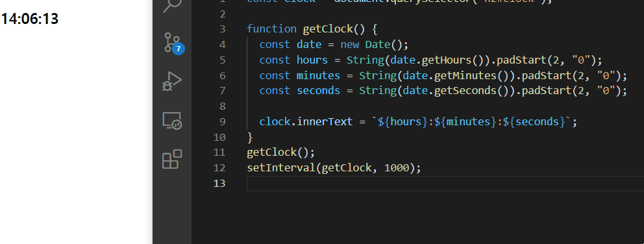This screenshot has height=244, width=644.
Task: Click line number 3 in gutter
Action: tap(223, 29)
